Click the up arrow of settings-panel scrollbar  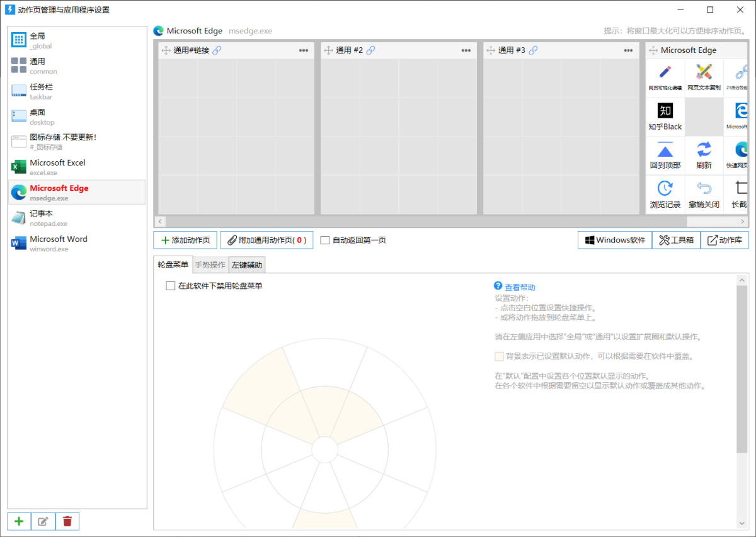pyautogui.click(x=743, y=280)
